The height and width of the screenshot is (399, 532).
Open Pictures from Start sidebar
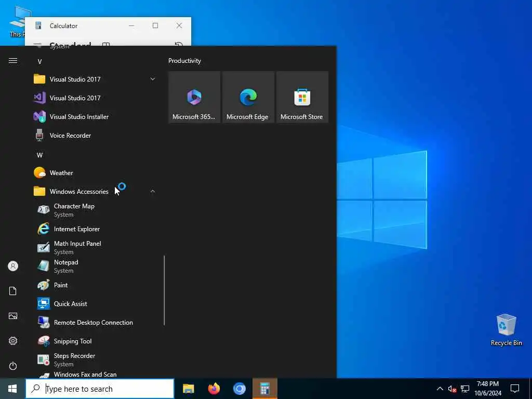(x=13, y=316)
